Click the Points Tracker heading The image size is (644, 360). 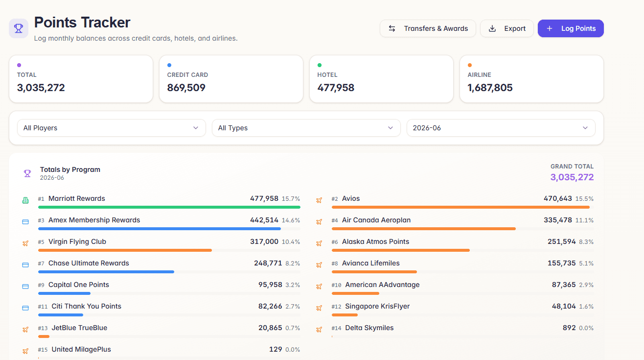[82, 23]
